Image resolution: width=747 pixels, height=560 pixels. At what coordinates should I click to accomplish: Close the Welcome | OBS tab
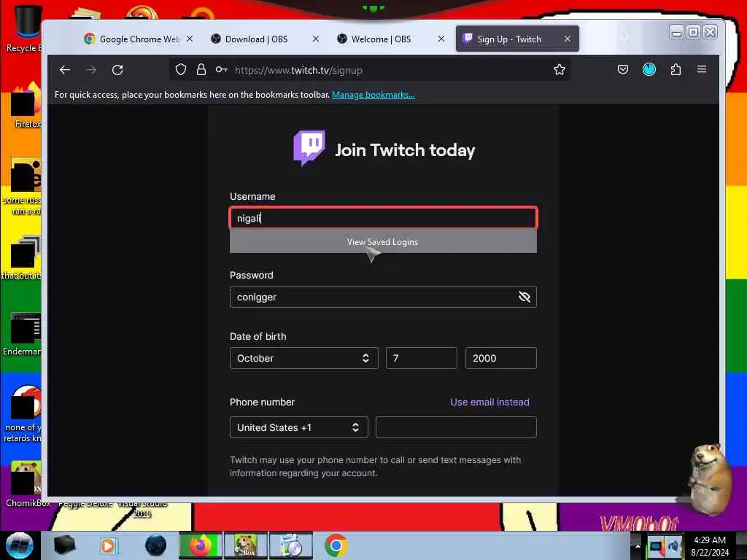point(441,39)
